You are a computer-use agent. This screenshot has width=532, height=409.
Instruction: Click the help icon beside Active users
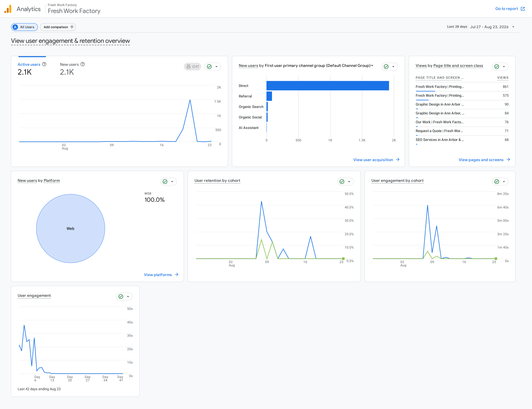44,64
